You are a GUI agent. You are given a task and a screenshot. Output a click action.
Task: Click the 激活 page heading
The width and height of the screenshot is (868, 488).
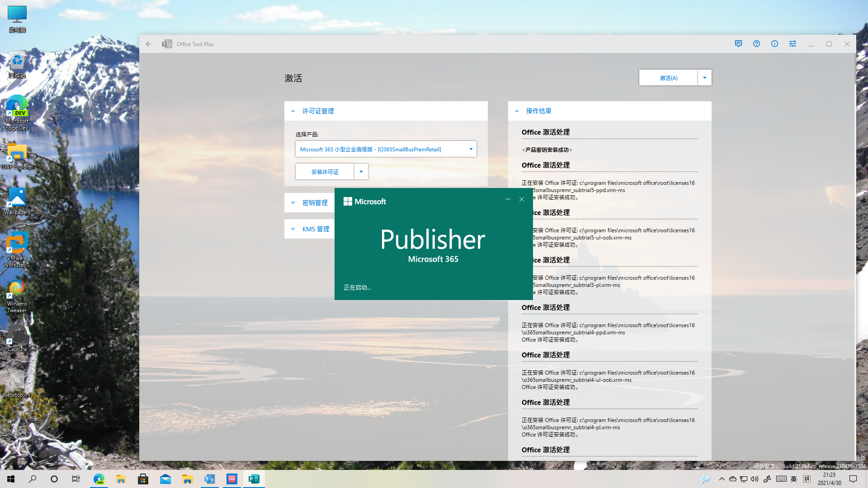click(293, 78)
